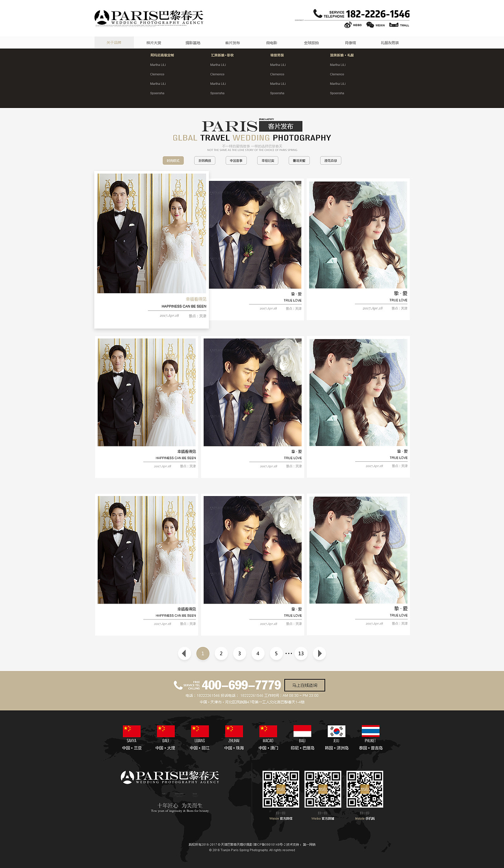Image resolution: width=504 pixels, height=868 pixels.
Task: Click the Paris logo in the footer
Action: coord(170,777)
